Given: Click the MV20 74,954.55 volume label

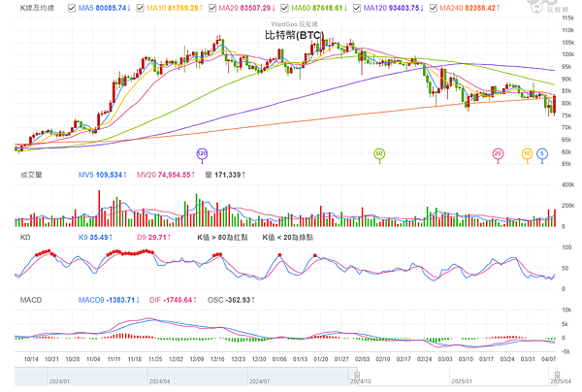Looking at the screenshot, I should tap(166, 175).
